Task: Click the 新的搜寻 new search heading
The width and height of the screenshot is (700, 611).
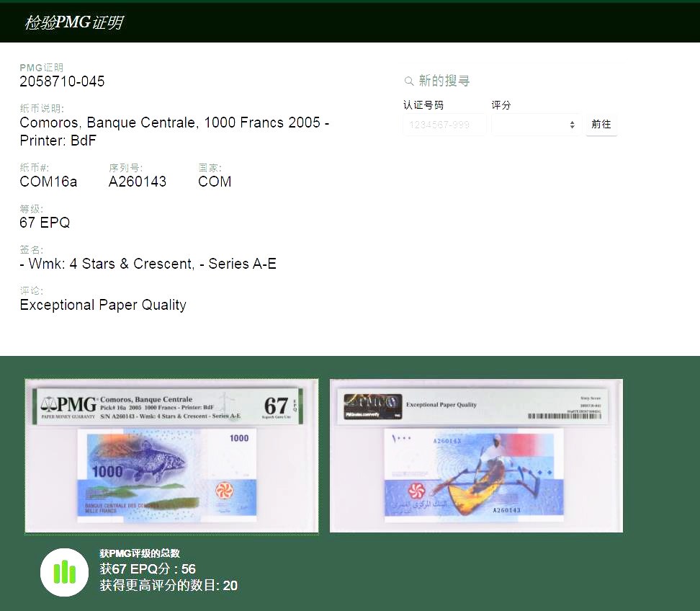Action: click(x=444, y=81)
